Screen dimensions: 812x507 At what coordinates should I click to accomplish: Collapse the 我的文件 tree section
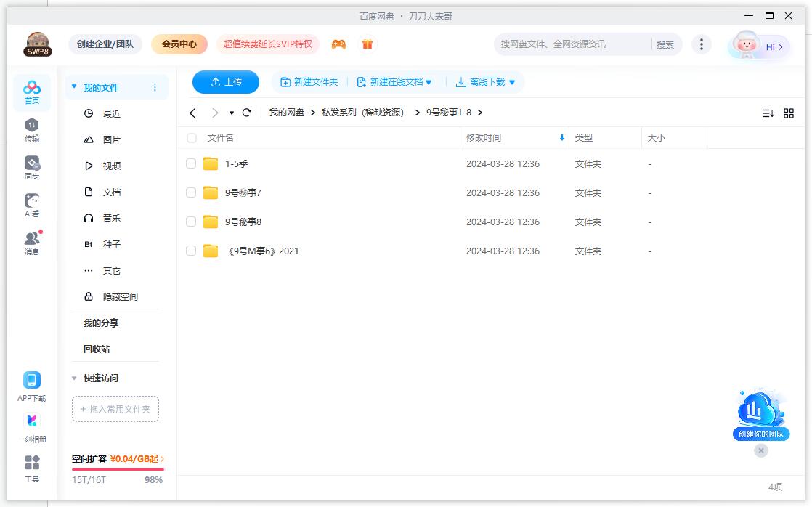tap(74, 86)
